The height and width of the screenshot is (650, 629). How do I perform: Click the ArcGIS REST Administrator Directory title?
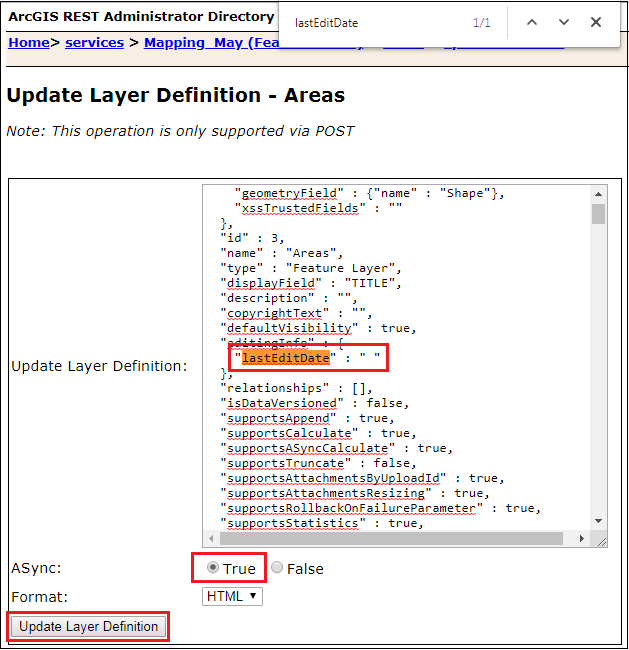click(x=141, y=17)
